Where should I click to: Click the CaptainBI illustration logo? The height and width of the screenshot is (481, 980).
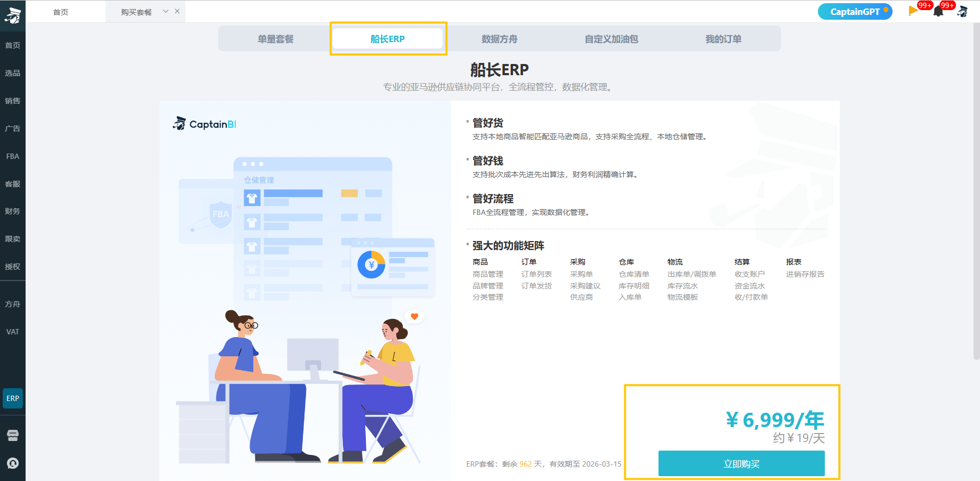click(205, 124)
